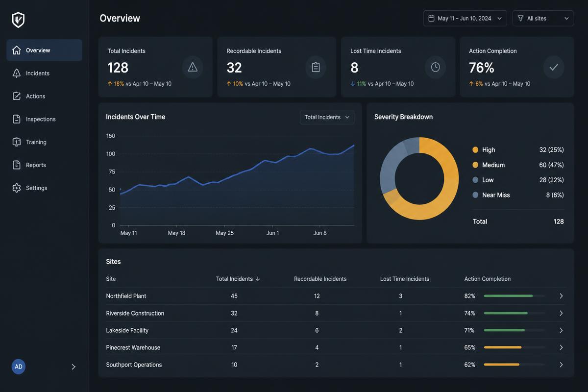Click the 76% Action Completion value

coord(482,68)
